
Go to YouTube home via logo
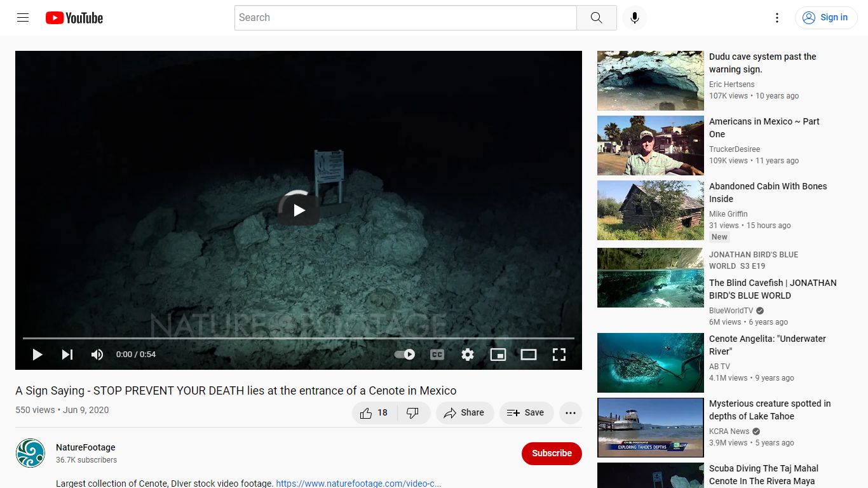point(74,18)
